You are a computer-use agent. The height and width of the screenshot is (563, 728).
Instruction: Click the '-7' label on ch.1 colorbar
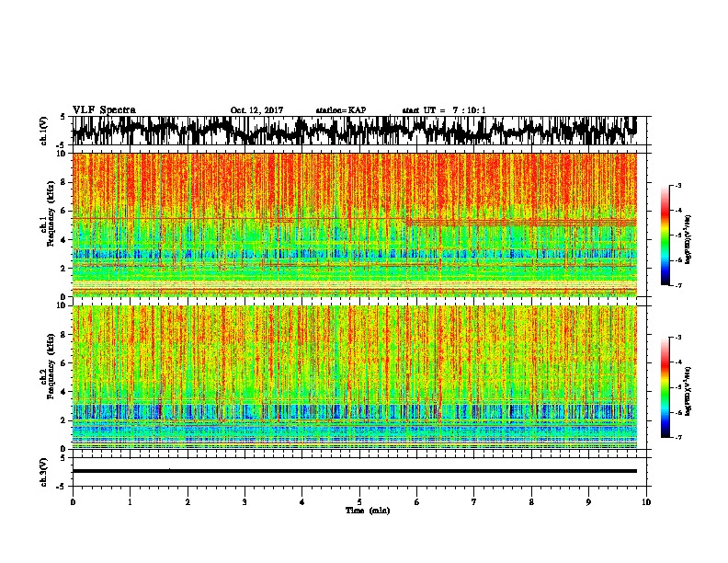677,285
